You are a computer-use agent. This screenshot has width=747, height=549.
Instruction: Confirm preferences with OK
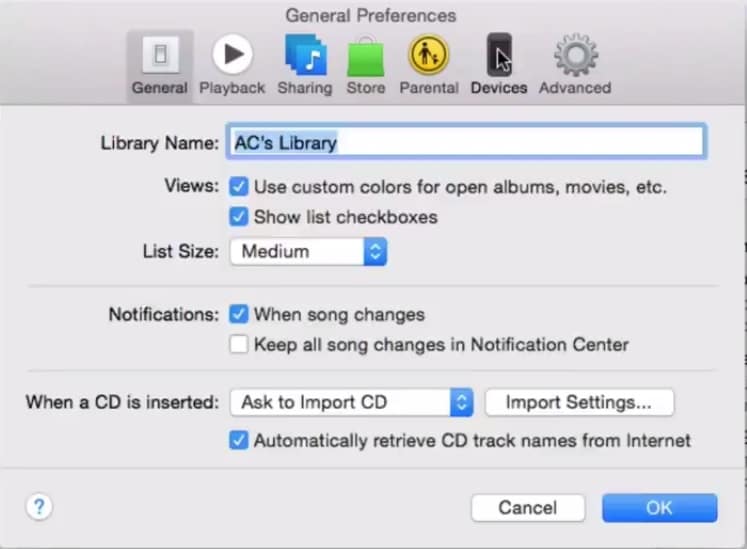(659, 508)
